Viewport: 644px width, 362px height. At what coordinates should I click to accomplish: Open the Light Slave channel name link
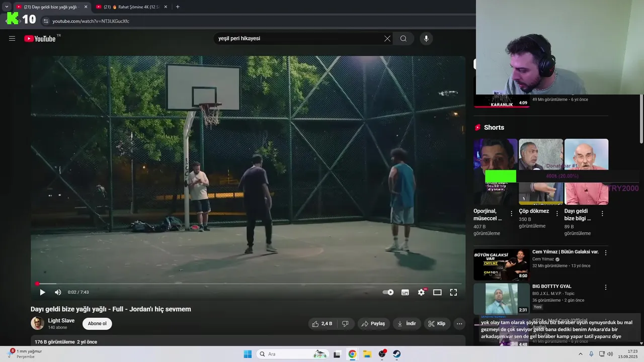(x=61, y=320)
